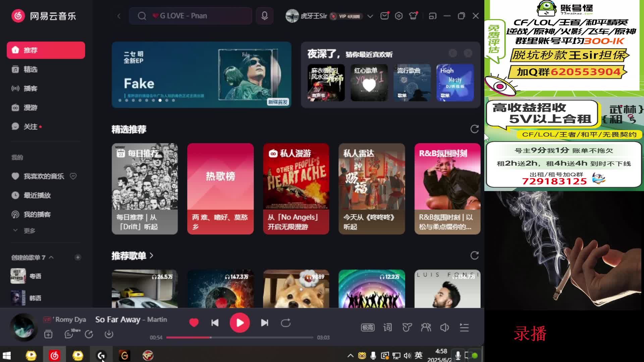Change audio quality 极高 setting
The height and width of the screenshot is (362, 644).
368,327
